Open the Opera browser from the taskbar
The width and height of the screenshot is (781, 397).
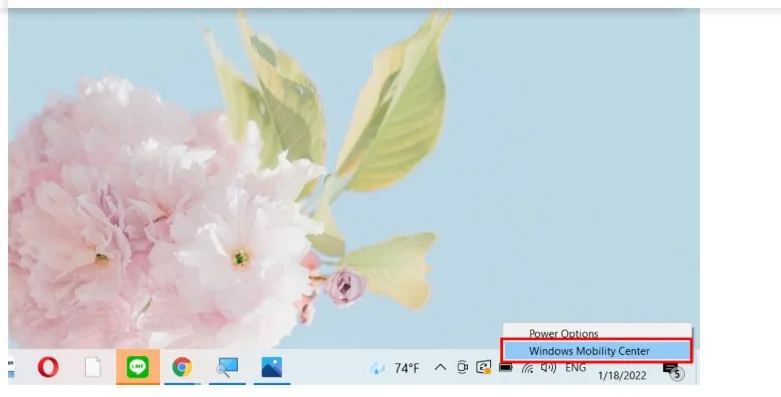48,368
